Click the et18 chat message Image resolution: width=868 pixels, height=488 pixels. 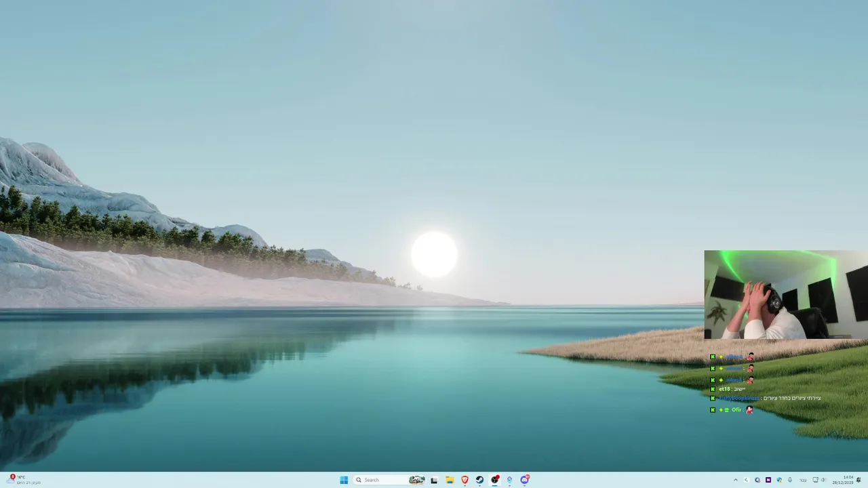pos(732,389)
